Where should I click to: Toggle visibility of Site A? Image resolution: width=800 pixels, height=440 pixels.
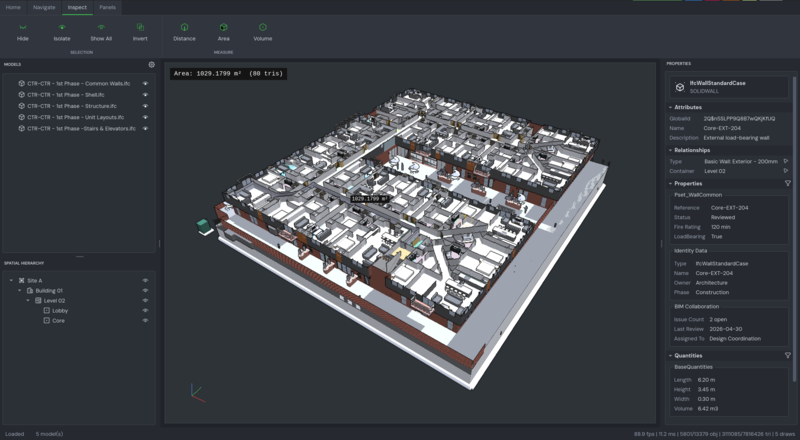tap(145, 280)
